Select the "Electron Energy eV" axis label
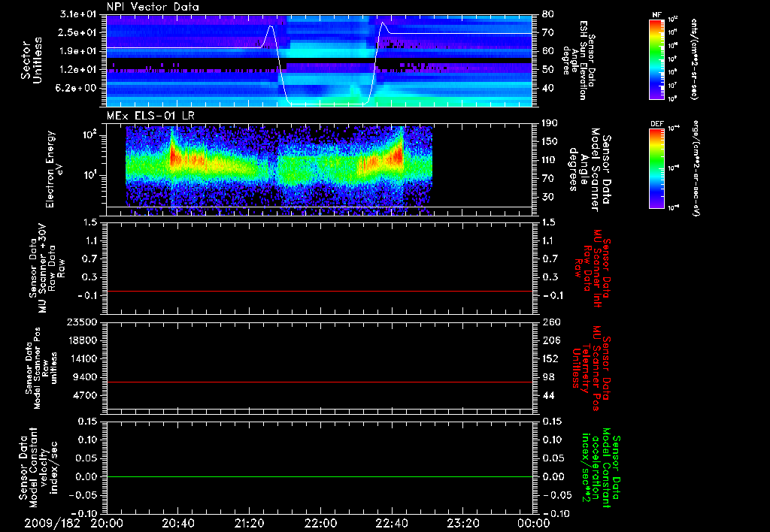 [x=56, y=169]
